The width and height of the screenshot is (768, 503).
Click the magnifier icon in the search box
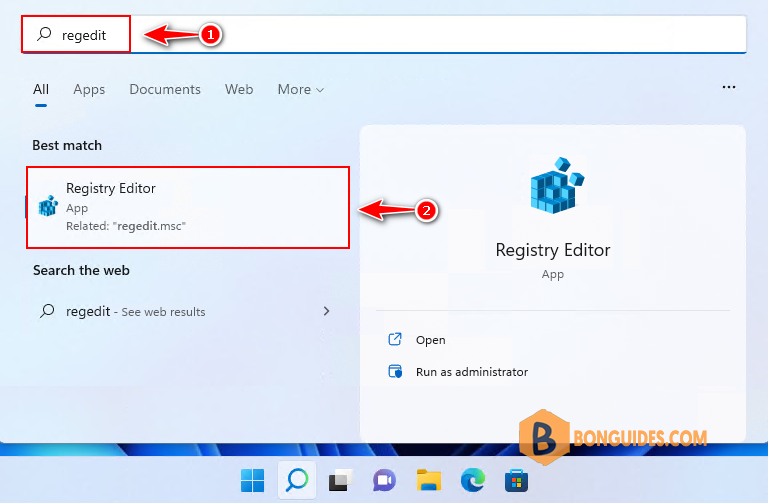click(x=45, y=34)
